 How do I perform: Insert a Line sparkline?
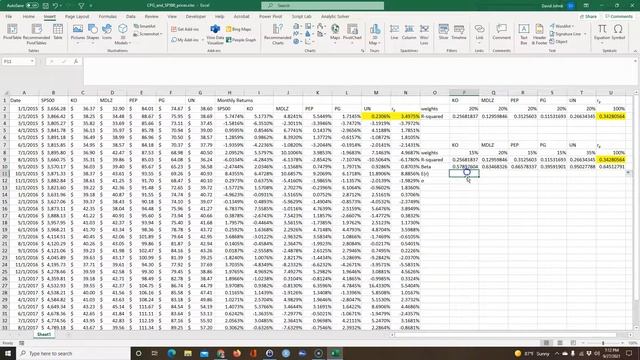394,32
